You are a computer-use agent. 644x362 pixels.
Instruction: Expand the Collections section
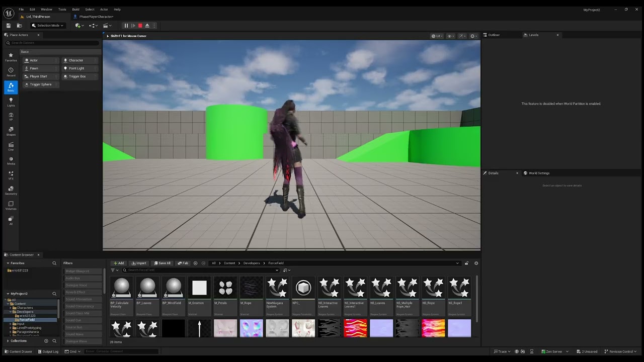tap(8, 341)
